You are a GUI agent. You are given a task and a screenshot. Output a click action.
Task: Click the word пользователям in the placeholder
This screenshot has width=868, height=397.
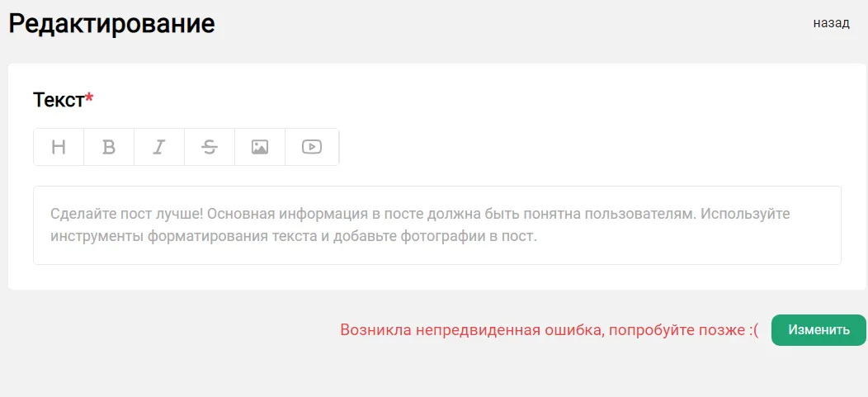[x=641, y=215]
